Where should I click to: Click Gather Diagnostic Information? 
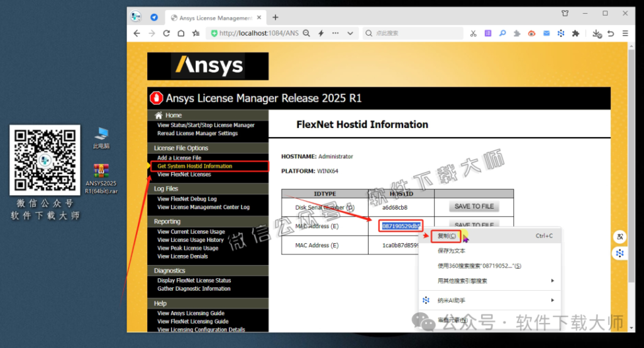tap(194, 288)
